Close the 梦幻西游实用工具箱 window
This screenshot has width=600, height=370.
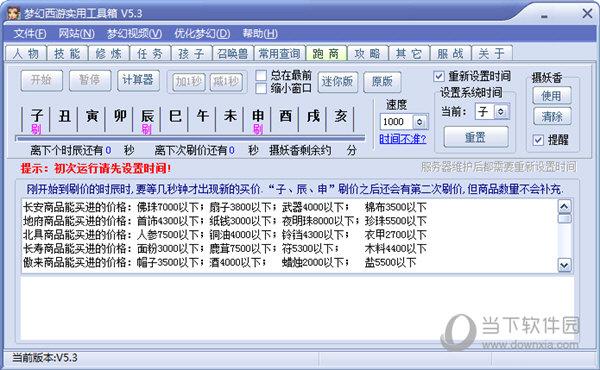coord(587,14)
